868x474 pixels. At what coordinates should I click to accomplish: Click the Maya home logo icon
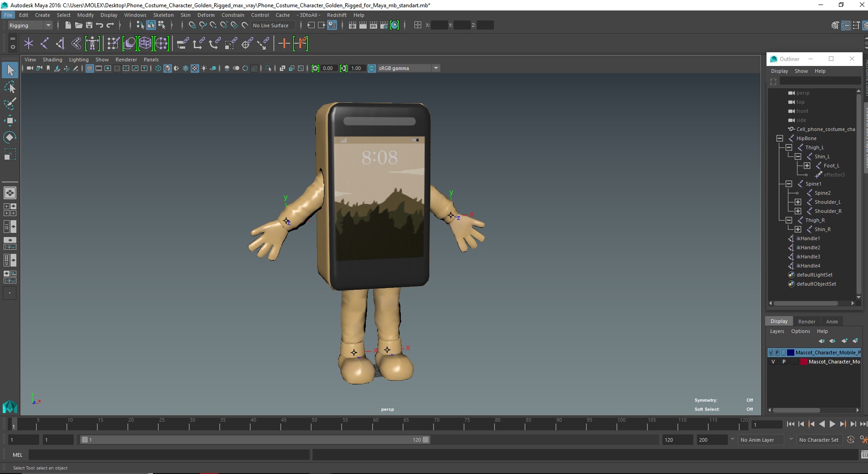coord(10,406)
